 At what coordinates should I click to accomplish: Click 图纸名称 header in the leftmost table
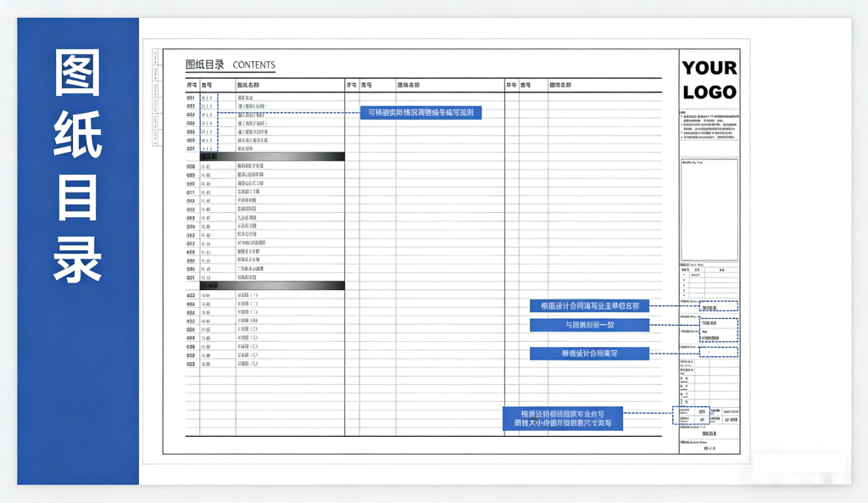click(248, 86)
